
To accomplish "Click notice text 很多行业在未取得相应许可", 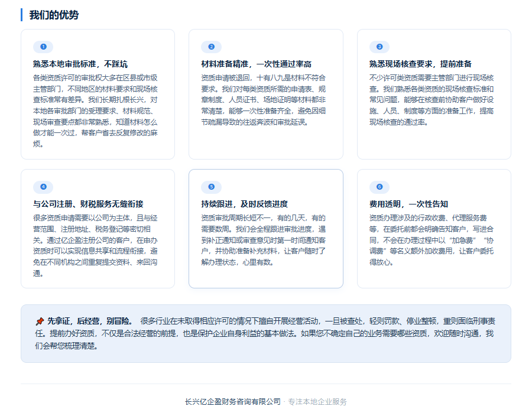I will [265, 333].
